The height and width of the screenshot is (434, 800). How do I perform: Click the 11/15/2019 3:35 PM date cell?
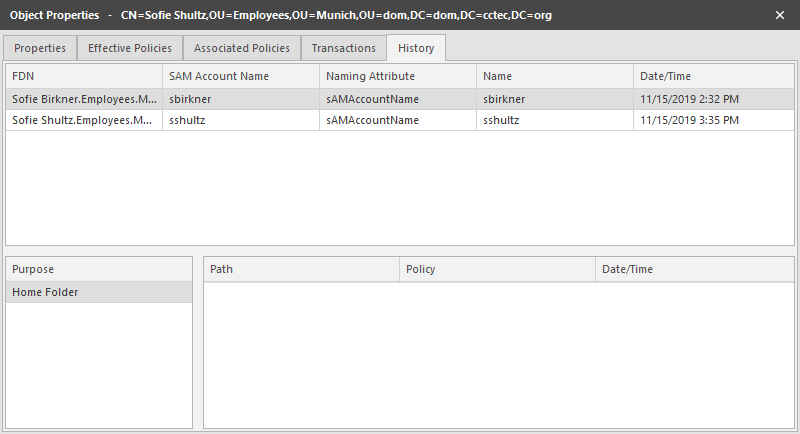[x=713, y=120]
